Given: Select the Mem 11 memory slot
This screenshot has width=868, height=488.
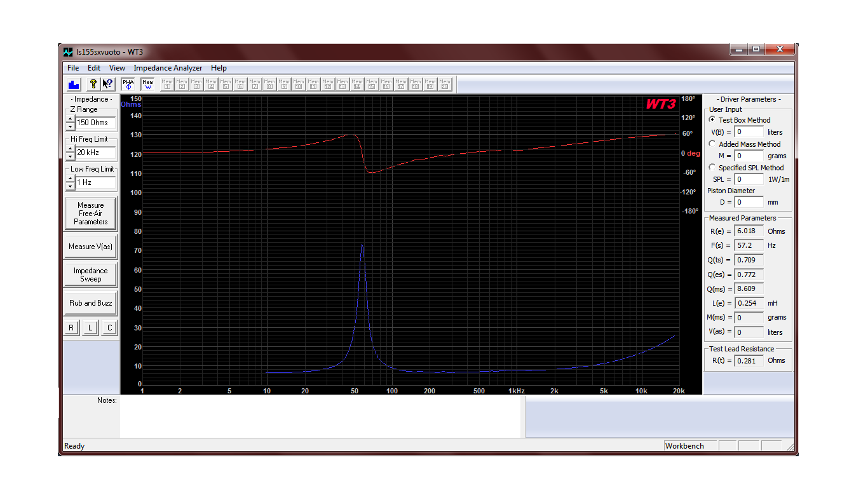Looking at the screenshot, I should tap(313, 84).
